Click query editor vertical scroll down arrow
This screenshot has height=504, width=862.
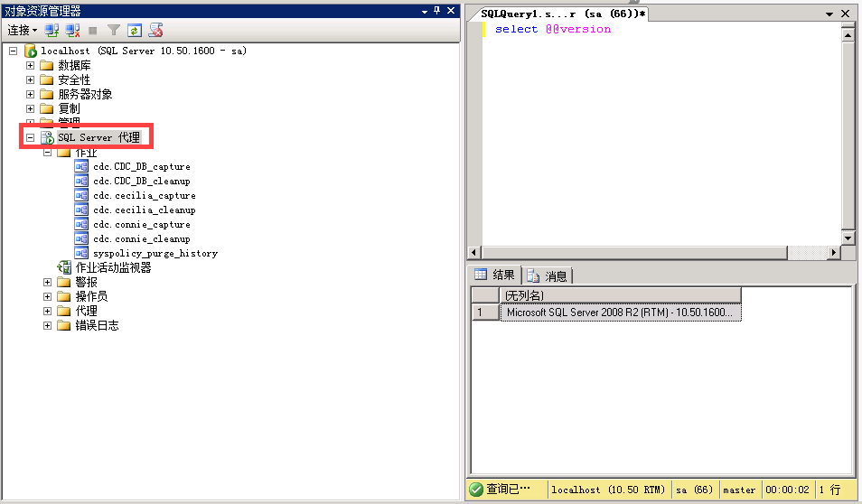[848, 238]
